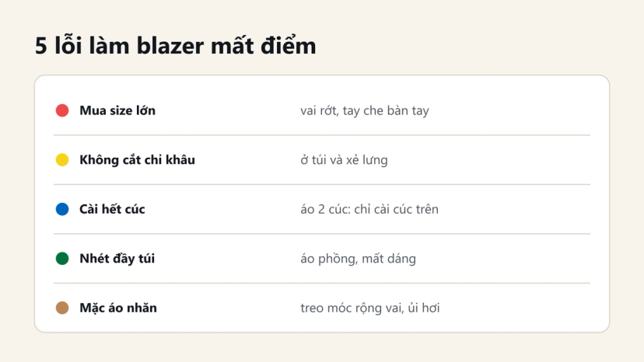
Task: Click the 'Mua size lớn' label
Action: tap(117, 110)
